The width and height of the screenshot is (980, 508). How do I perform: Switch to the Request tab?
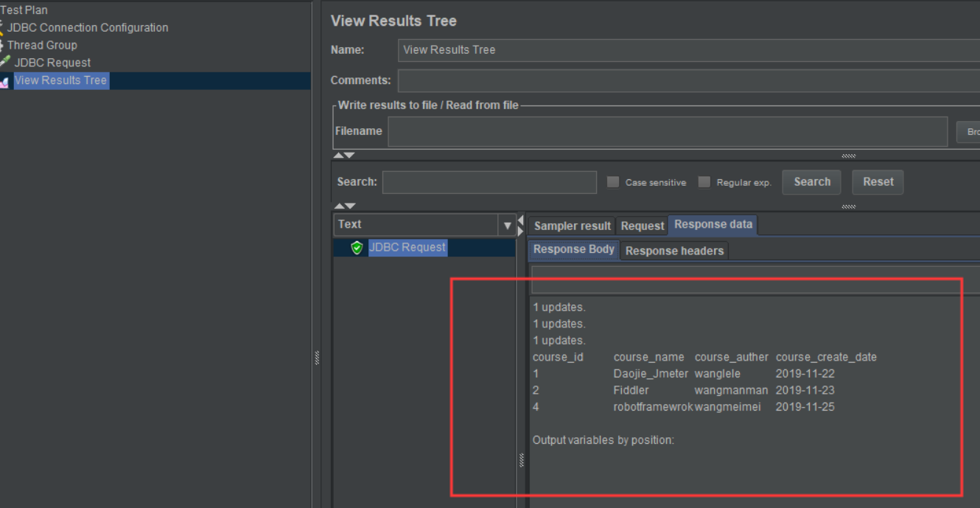pos(642,226)
